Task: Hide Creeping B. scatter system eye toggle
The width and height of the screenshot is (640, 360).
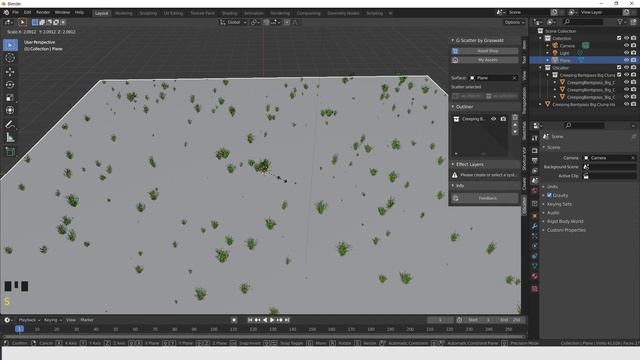Action: pos(493,119)
